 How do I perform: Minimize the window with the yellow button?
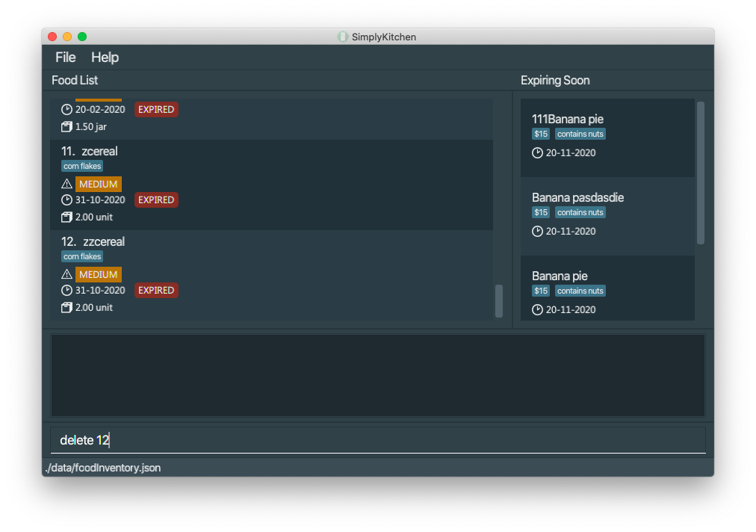click(67, 37)
